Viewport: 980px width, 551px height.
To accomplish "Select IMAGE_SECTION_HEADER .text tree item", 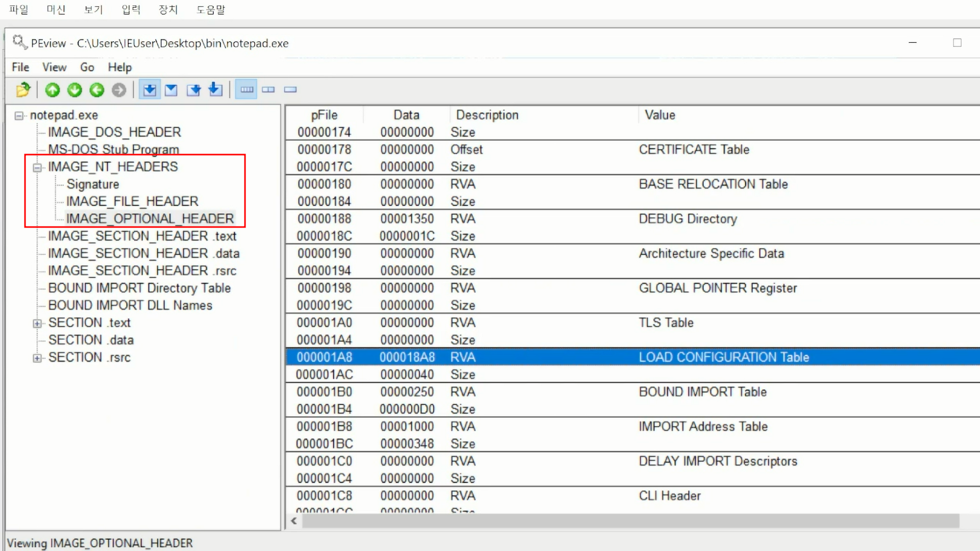I will [142, 236].
